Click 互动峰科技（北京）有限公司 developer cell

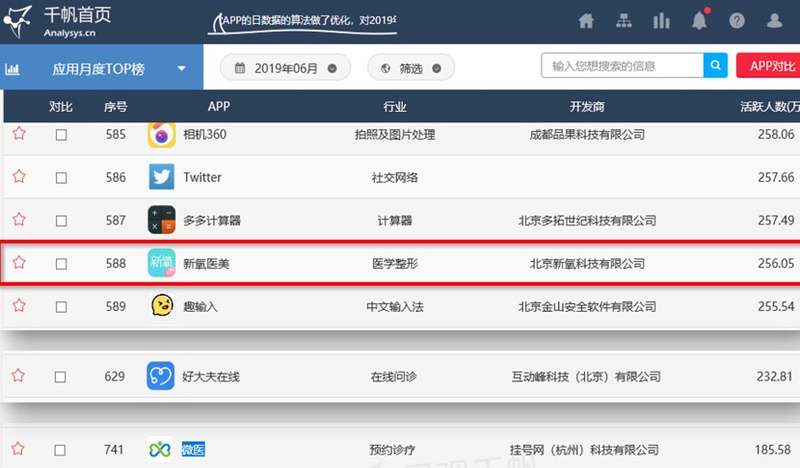[586, 377]
